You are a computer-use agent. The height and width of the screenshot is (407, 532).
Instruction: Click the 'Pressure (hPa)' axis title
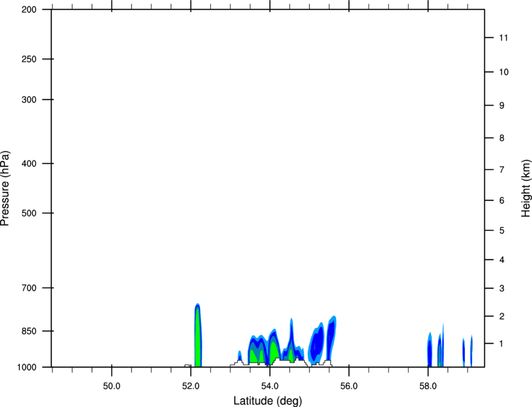(5, 188)
